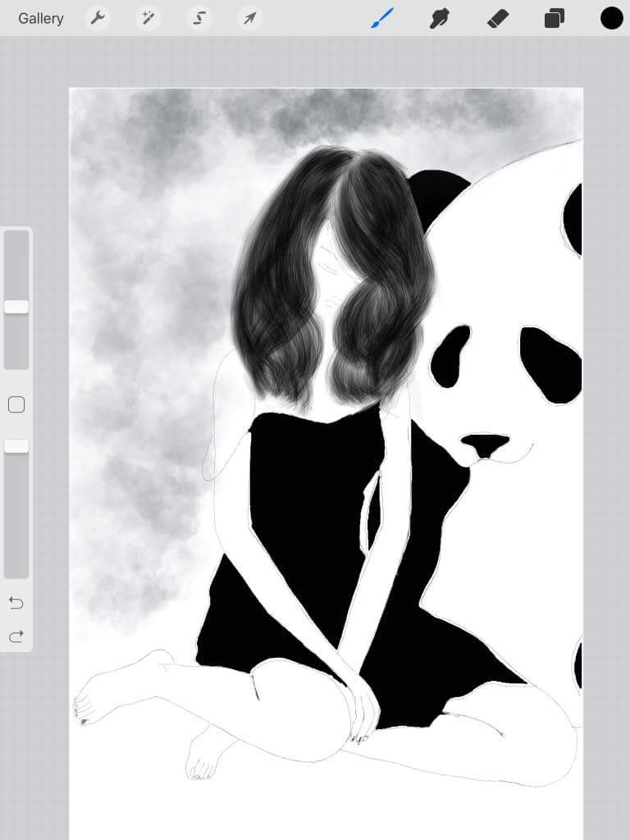Undo the last stroke
Screen dimensions: 630x840
pos(16,603)
